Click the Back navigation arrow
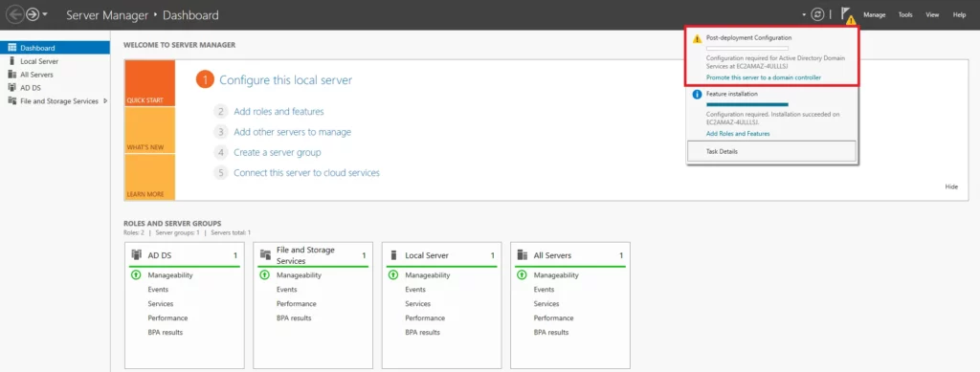This screenshot has width=980, height=372. [15, 14]
